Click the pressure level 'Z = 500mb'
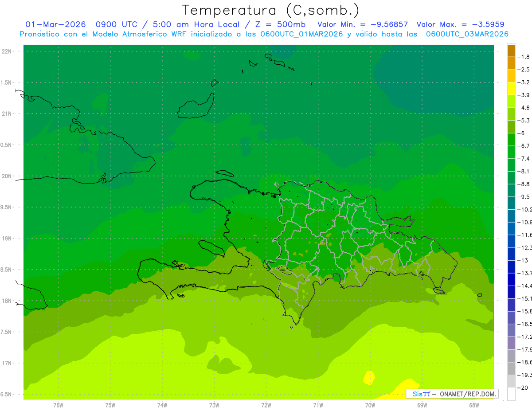 280,25
